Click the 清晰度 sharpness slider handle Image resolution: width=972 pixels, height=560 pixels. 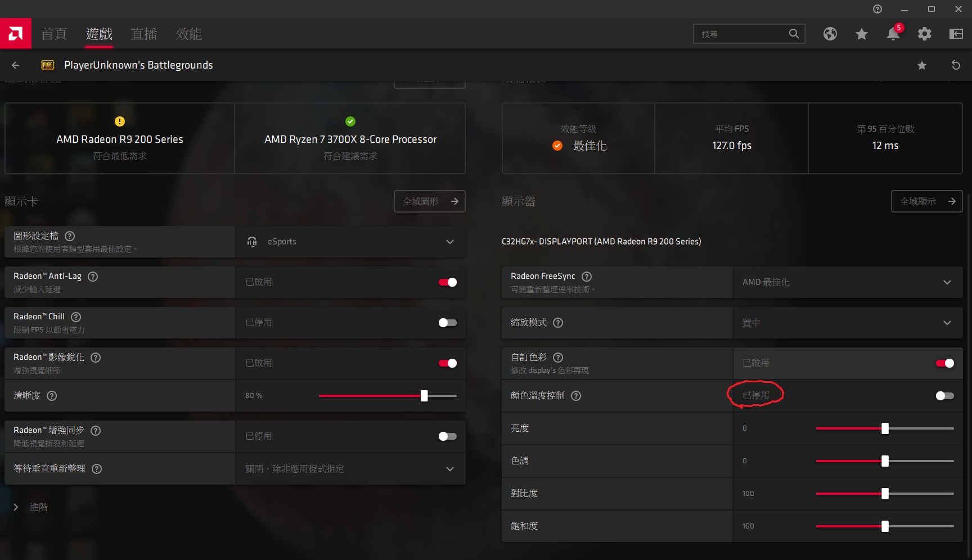[424, 396]
